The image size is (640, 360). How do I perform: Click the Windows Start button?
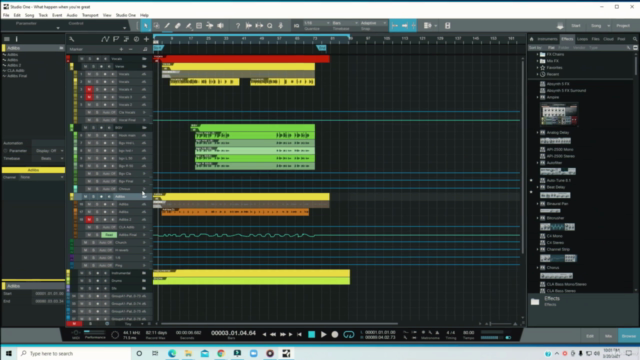point(9,353)
